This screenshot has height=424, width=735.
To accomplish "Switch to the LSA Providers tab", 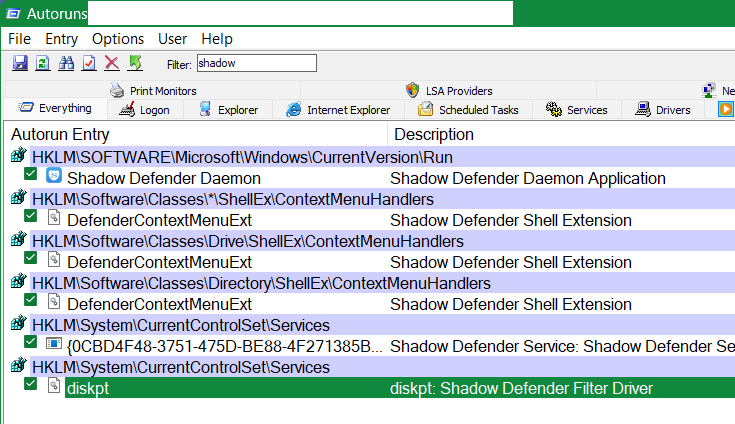I will 449,90.
